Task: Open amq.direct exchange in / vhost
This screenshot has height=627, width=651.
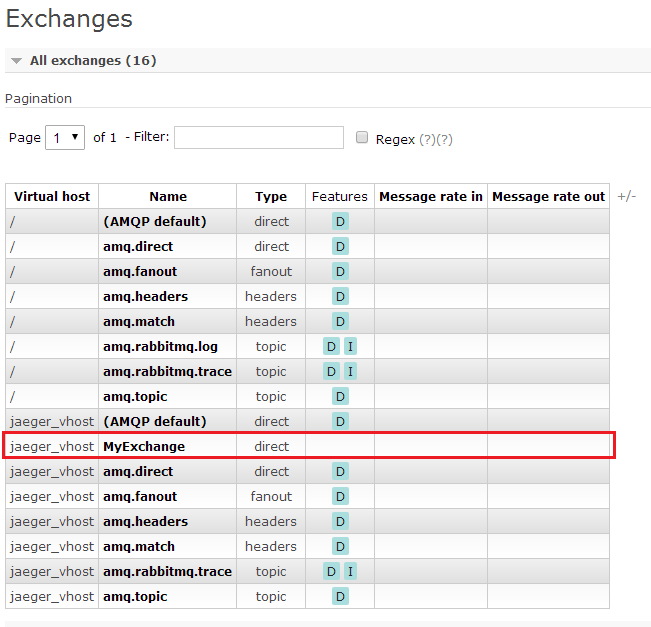Action: [x=138, y=246]
